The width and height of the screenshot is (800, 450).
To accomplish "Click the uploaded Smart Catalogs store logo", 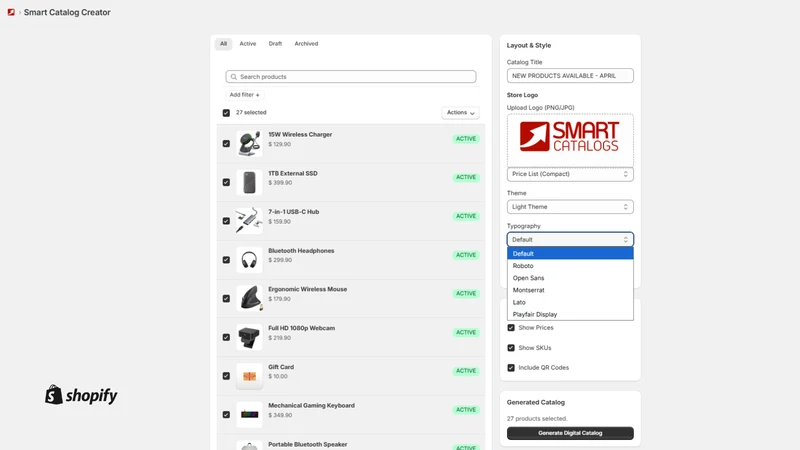I will pyautogui.click(x=569, y=137).
